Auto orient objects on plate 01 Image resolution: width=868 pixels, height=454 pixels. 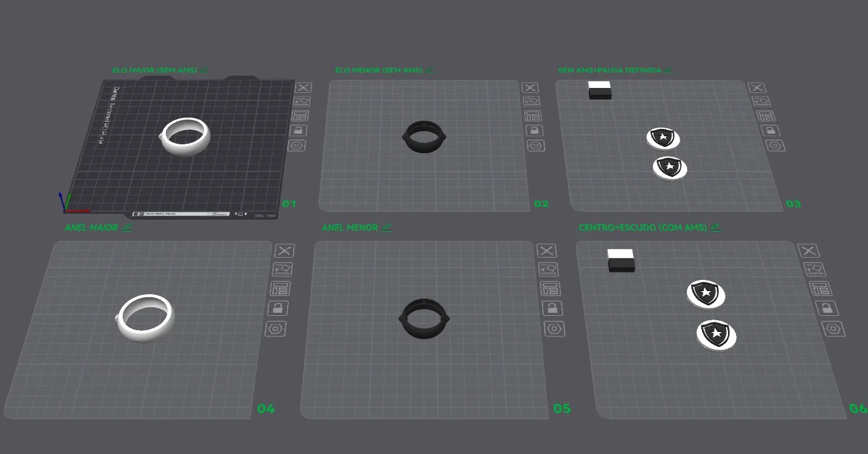(302, 102)
